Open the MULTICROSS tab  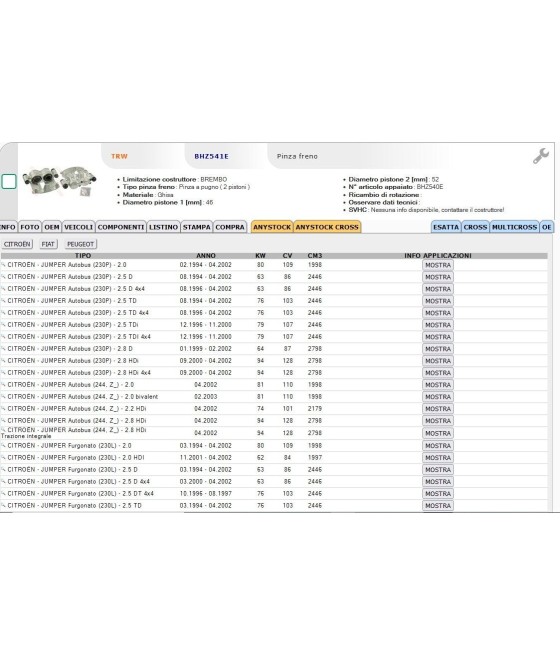(514, 227)
